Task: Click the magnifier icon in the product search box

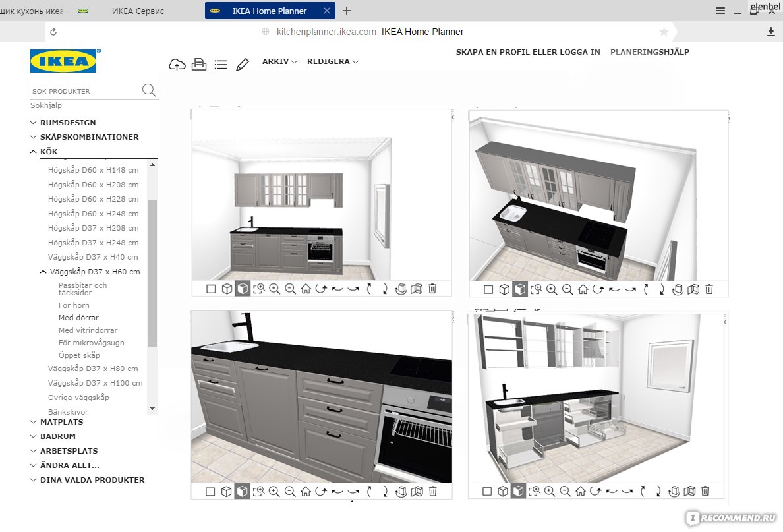Action: pos(149,90)
